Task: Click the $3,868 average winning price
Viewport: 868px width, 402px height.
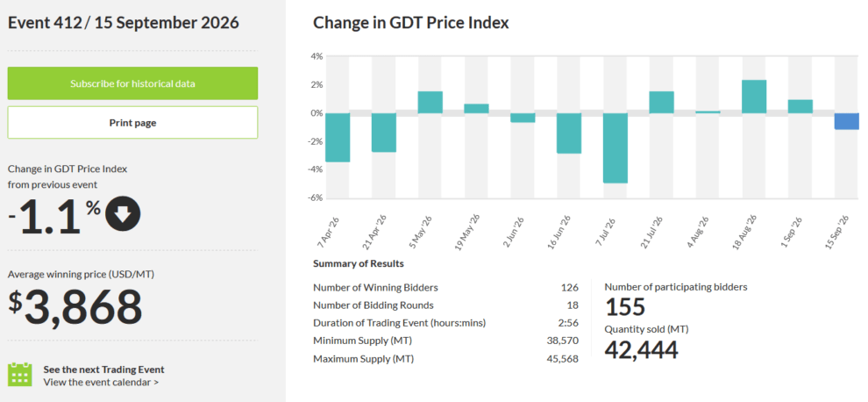Action: (x=75, y=306)
